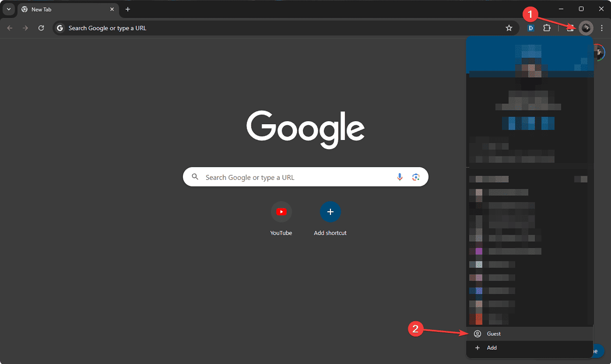The height and width of the screenshot is (364, 611).
Task: Open the profile avatar icon in the toolbar
Action: click(586, 28)
